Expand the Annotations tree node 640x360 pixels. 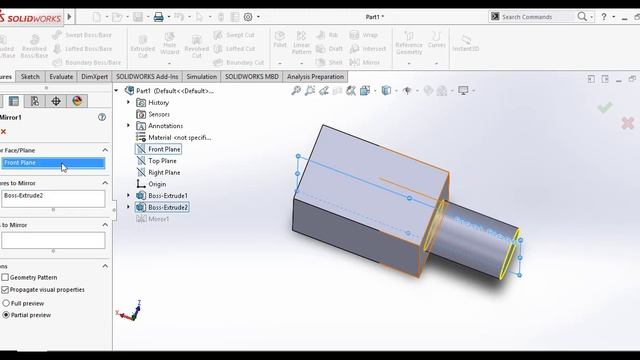tap(129, 126)
